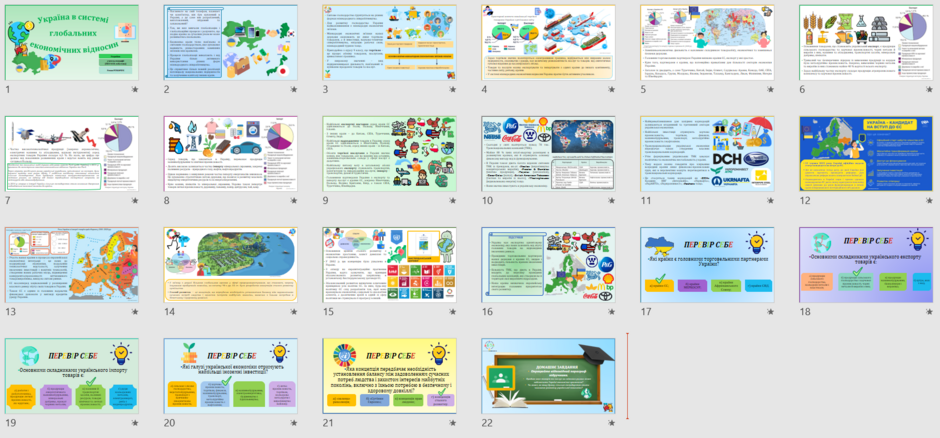Click the star icon below slide 13

135,312
